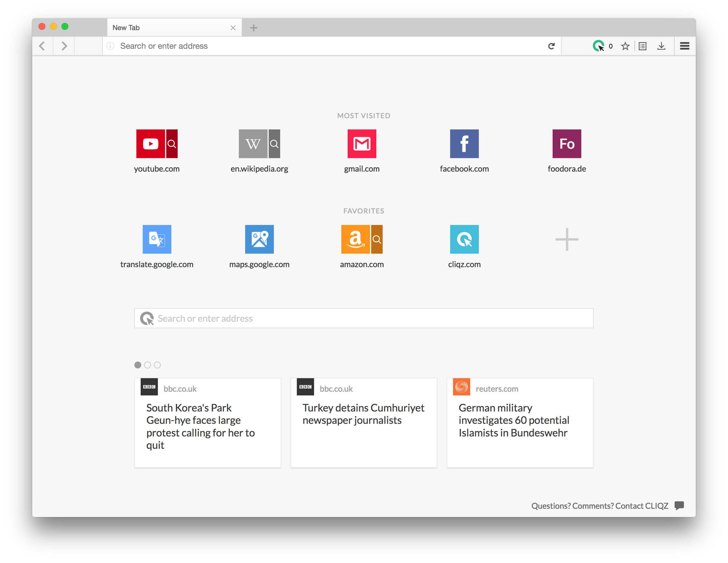Image resolution: width=728 pixels, height=563 pixels.
Task: Open German military investigates Islamists article
Action: [520, 423]
